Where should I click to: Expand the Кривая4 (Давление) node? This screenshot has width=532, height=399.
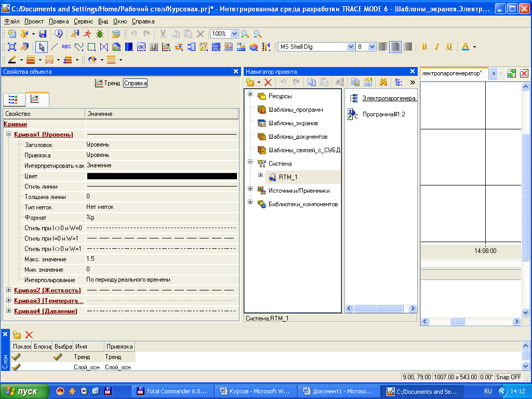point(9,311)
